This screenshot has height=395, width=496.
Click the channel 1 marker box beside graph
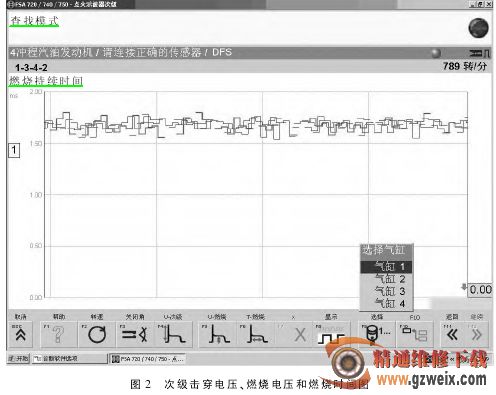[x=14, y=150]
